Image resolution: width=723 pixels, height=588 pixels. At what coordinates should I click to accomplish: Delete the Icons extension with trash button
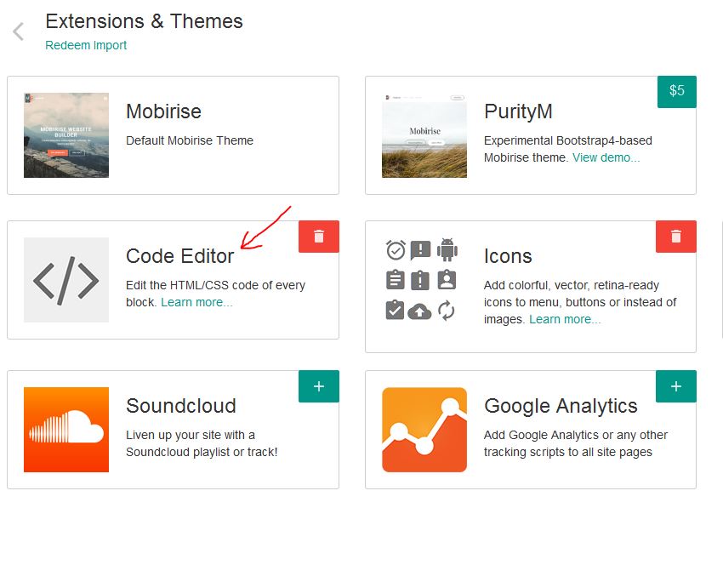(676, 237)
